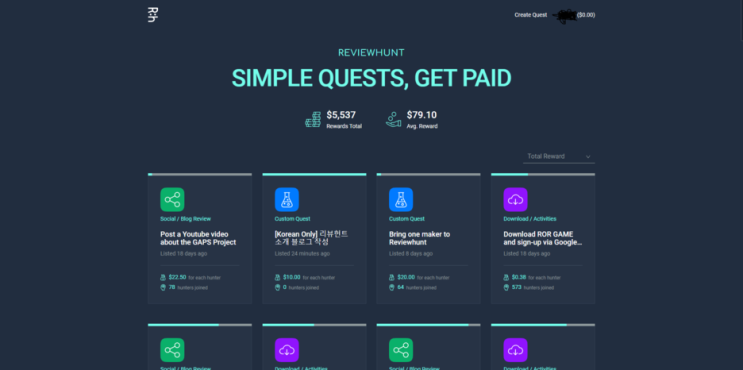
Task: Click the Create Quest link
Action: (x=531, y=15)
